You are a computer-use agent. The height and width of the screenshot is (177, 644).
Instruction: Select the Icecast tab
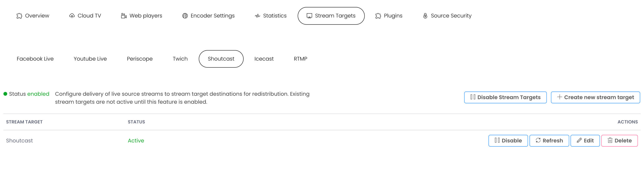point(264,59)
